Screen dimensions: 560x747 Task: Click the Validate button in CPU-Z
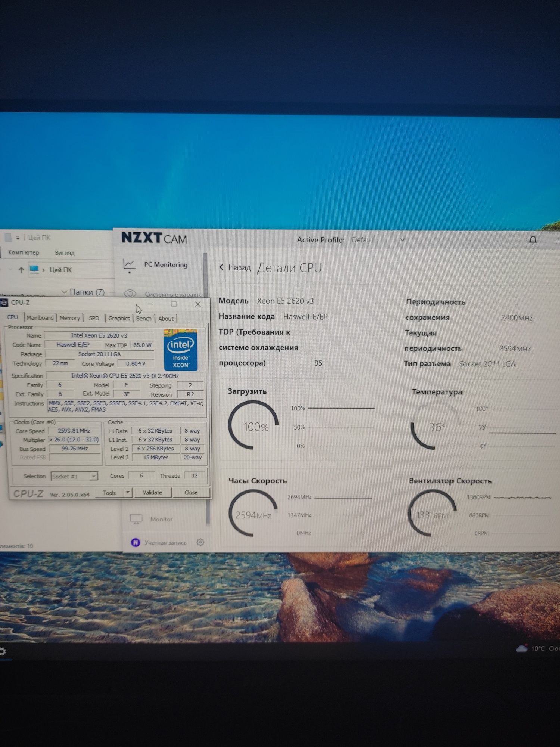152,493
